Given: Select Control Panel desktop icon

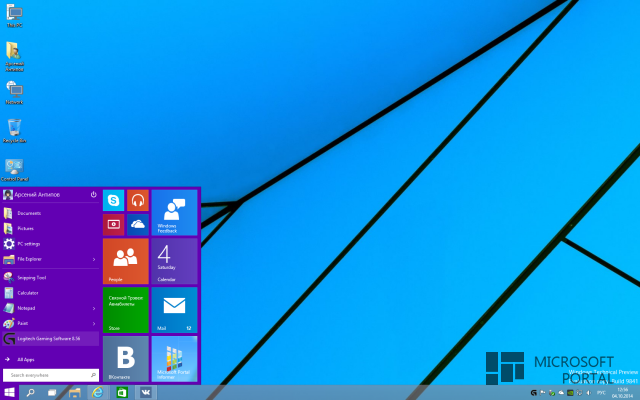Looking at the screenshot, I should pos(15,170).
